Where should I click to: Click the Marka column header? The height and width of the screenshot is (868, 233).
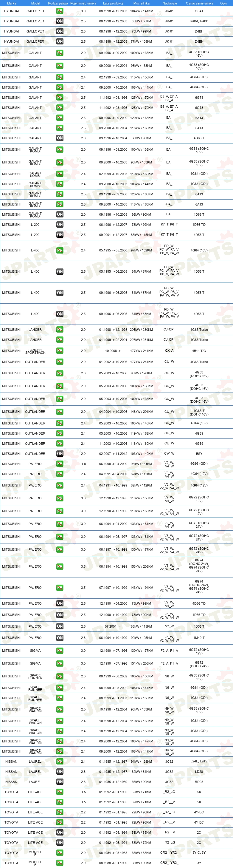click(11, 3)
